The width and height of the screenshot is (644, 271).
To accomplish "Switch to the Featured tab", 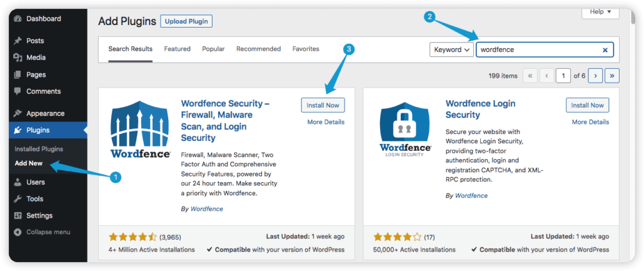I will coord(177,49).
